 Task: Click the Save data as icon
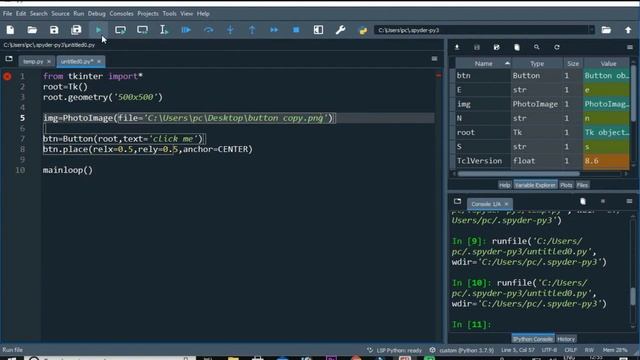(x=497, y=47)
